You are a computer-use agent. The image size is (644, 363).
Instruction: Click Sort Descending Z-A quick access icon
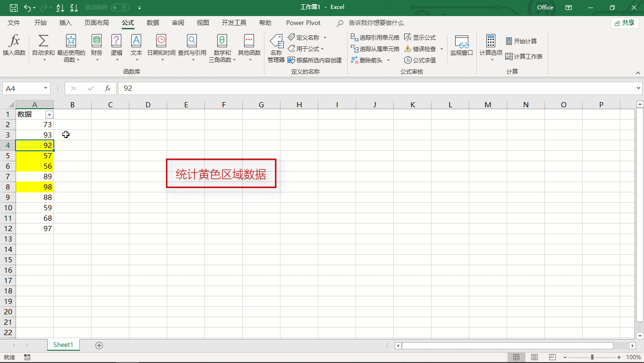coord(74,8)
